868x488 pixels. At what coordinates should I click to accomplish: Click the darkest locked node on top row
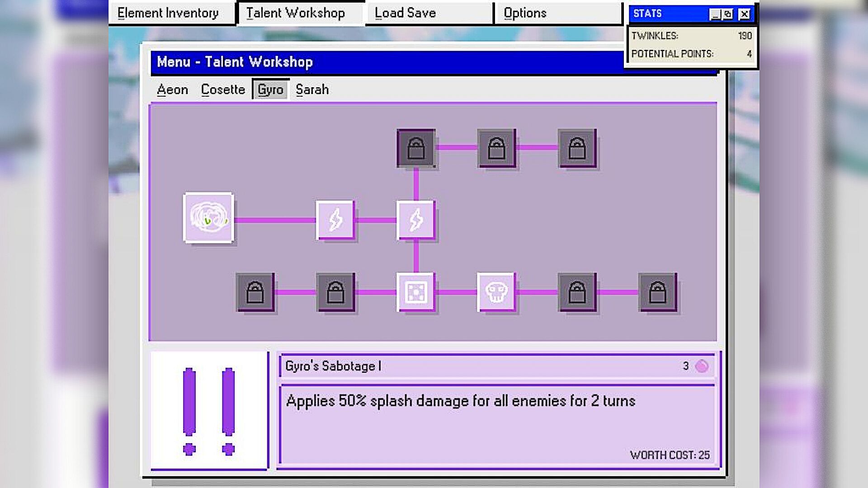[x=415, y=148]
